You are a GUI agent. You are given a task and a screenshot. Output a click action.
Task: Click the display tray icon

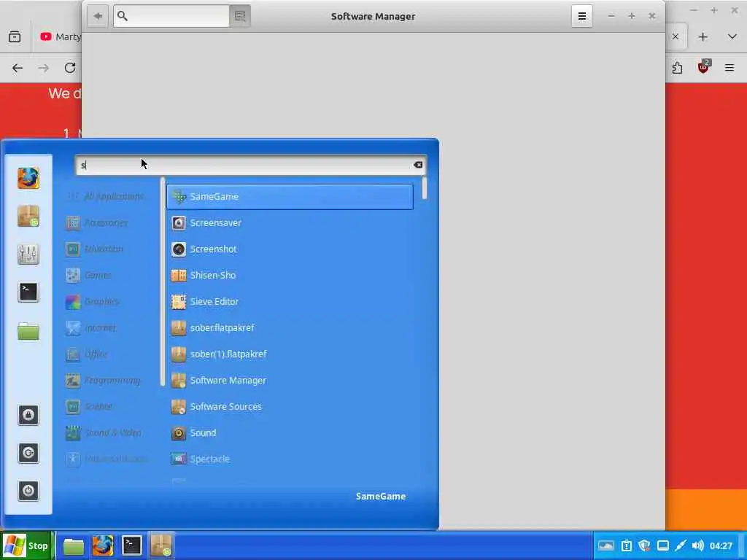point(662,545)
